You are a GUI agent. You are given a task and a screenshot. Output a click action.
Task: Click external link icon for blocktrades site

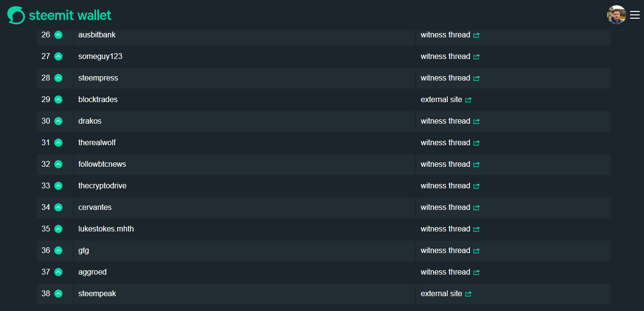pyautogui.click(x=468, y=100)
